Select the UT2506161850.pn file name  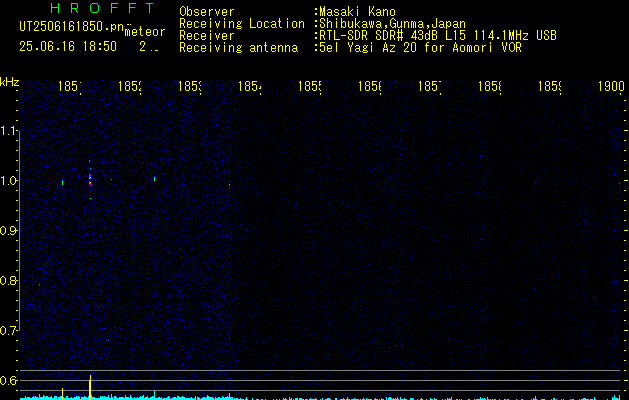pyautogui.click(x=72, y=27)
